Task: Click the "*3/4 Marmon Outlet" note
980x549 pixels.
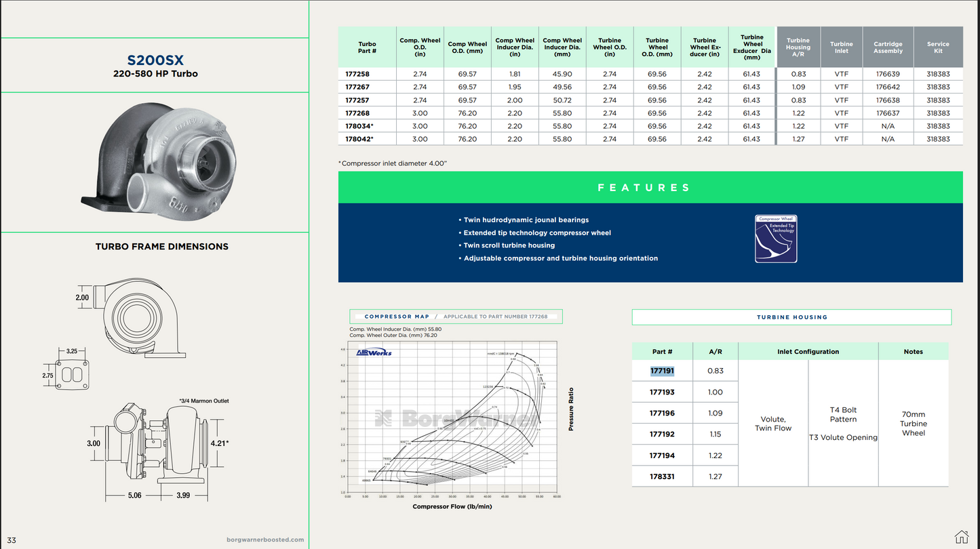Action: click(x=204, y=401)
